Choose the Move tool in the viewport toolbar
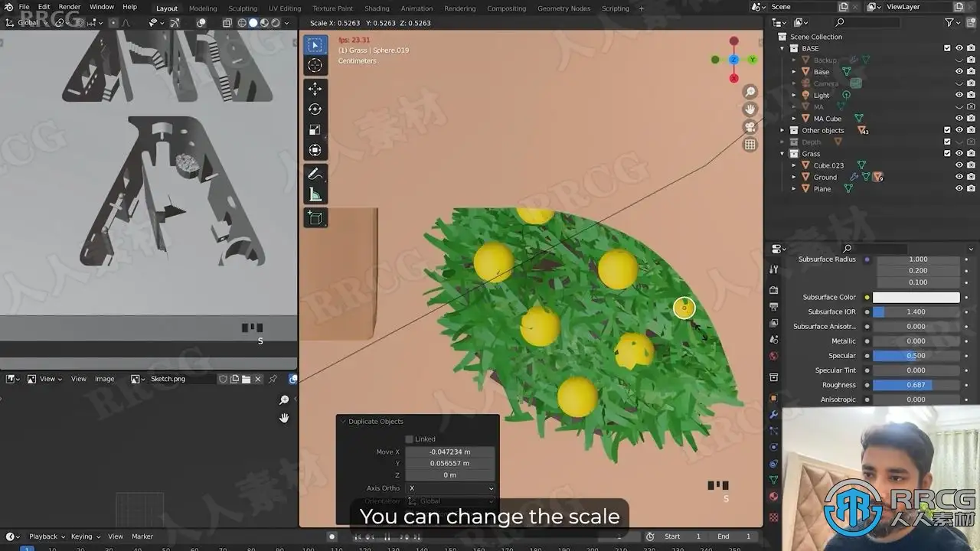The width and height of the screenshot is (980, 551). pos(315,90)
